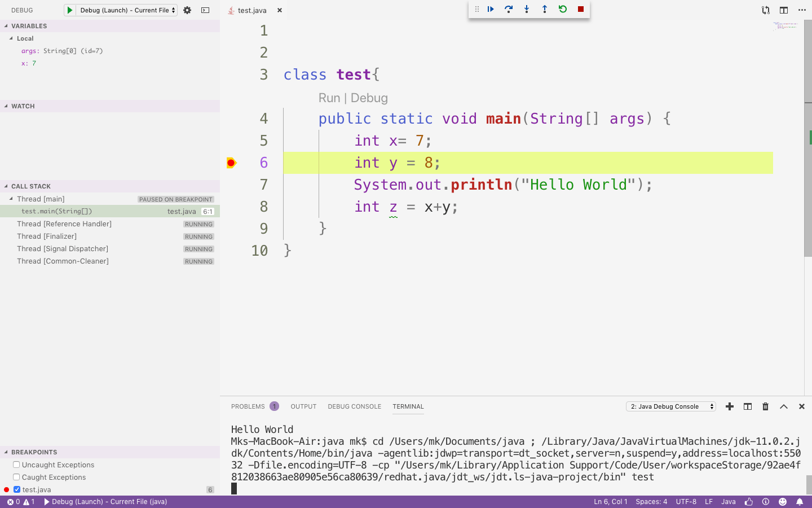Switch to the Debug Console tab
This screenshot has height=508, width=812.
[x=354, y=406]
